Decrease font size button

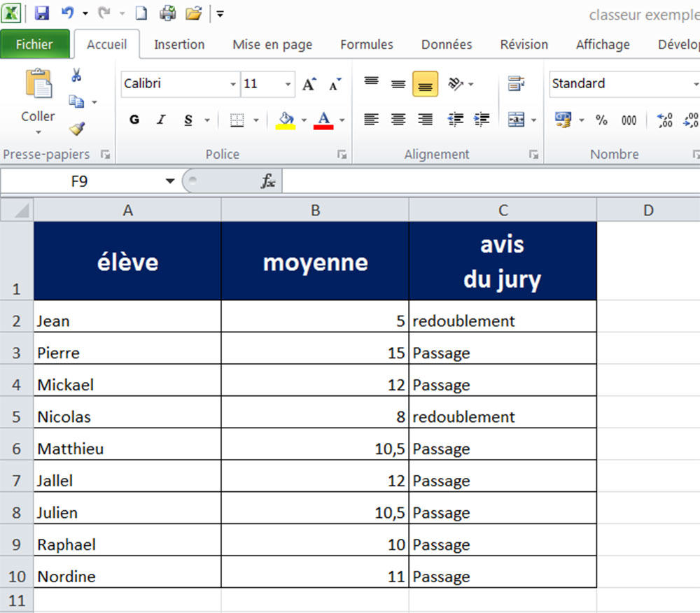[x=335, y=84]
